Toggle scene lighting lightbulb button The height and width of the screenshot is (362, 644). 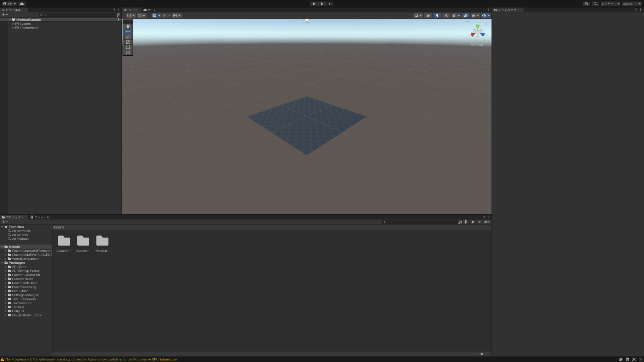(x=437, y=16)
